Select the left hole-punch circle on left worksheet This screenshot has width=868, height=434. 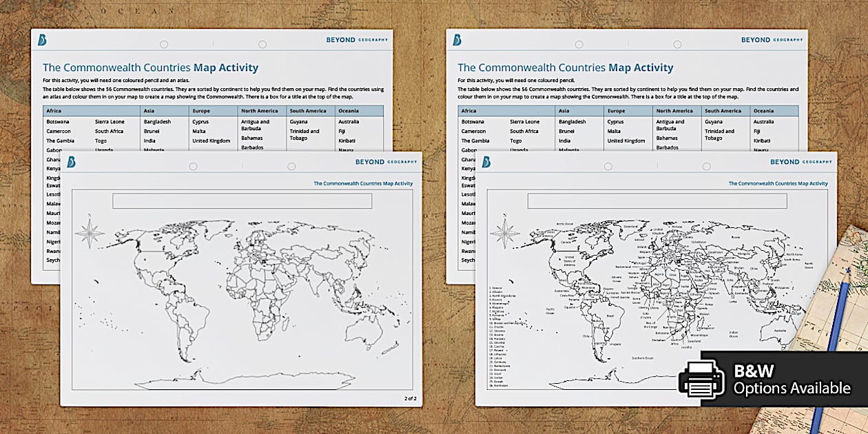coord(163,45)
